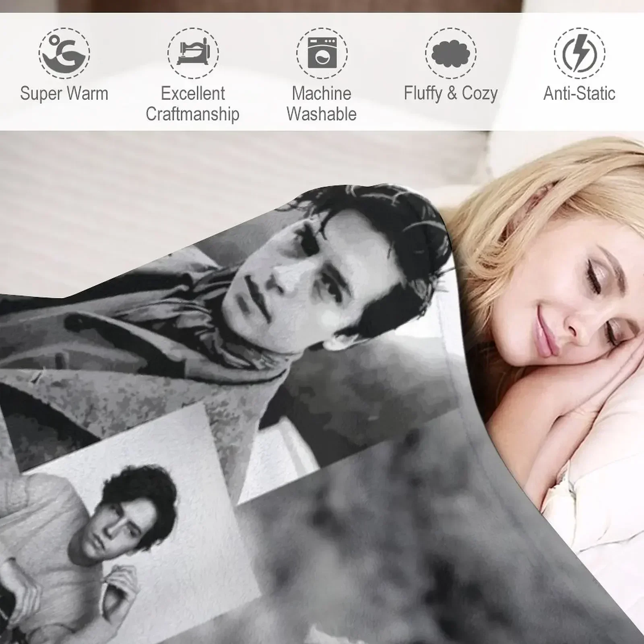Click the "Machine Washable" text label
Image resolution: width=644 pixels, height=644 pixels.
coord(322,104)
